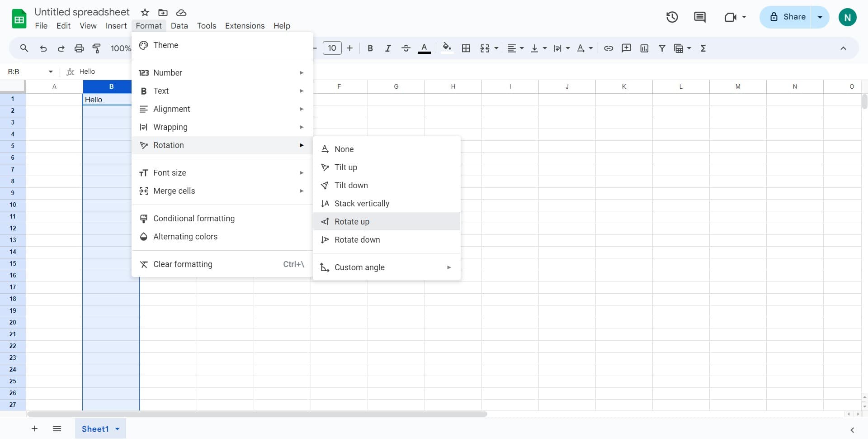The height and width of the screenshot is (439, 868).
Task: Open the Sheet1 tab dropdown menu
Action: tap(117, 429)
